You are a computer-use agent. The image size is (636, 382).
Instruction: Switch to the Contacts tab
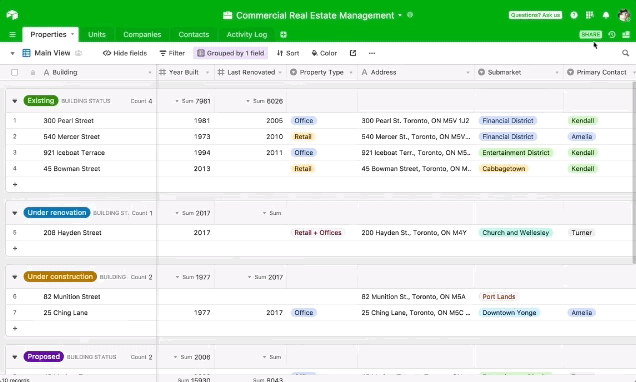click(x=193, y=34)
